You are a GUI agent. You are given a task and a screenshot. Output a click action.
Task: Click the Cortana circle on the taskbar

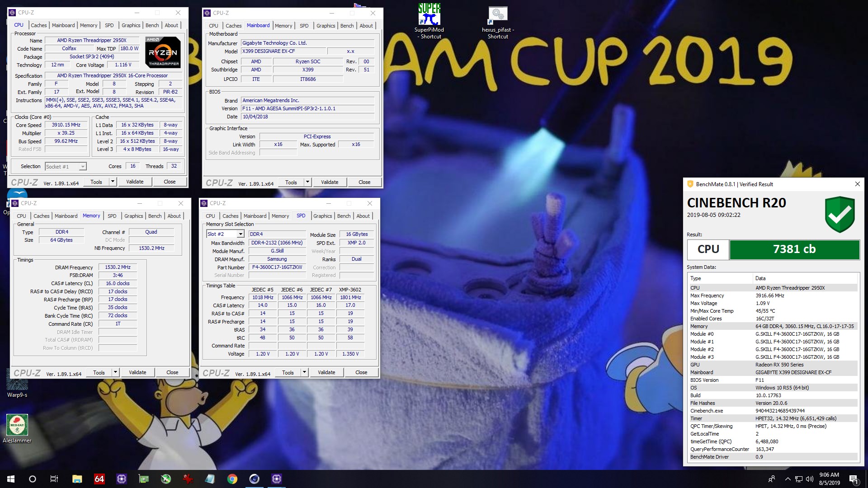pyautogui.click(x=33, y=479)
